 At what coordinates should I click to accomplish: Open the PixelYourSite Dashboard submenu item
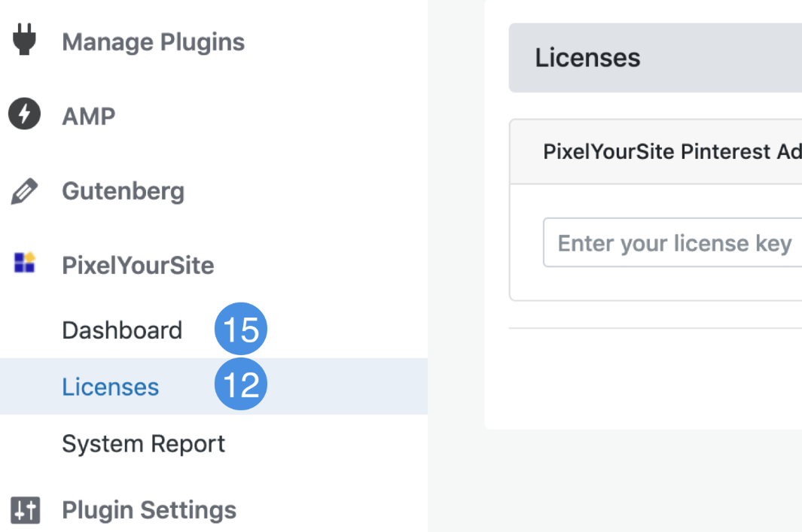pyautogui.click(x=122, y=330)
